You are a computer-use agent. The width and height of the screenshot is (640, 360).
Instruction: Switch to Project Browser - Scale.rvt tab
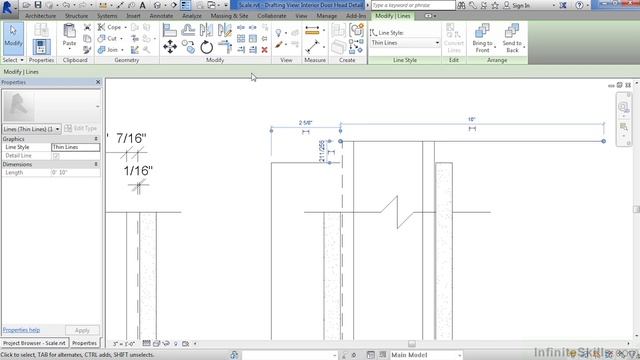pos(34,343)
